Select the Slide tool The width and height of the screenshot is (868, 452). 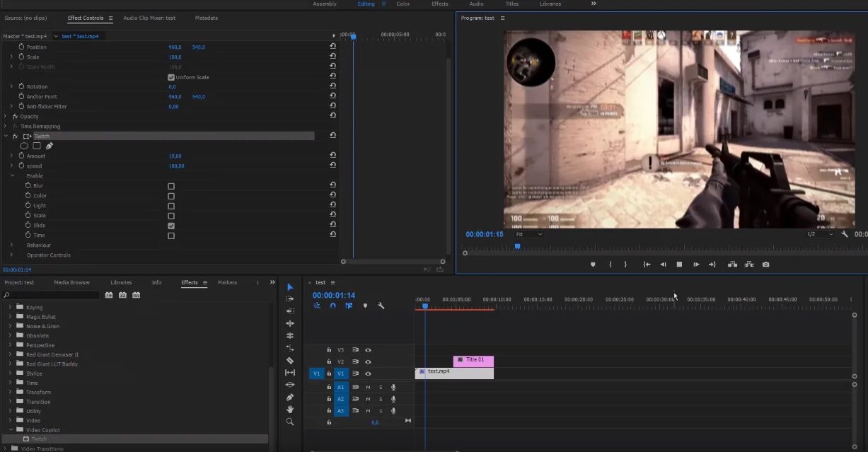290,384
